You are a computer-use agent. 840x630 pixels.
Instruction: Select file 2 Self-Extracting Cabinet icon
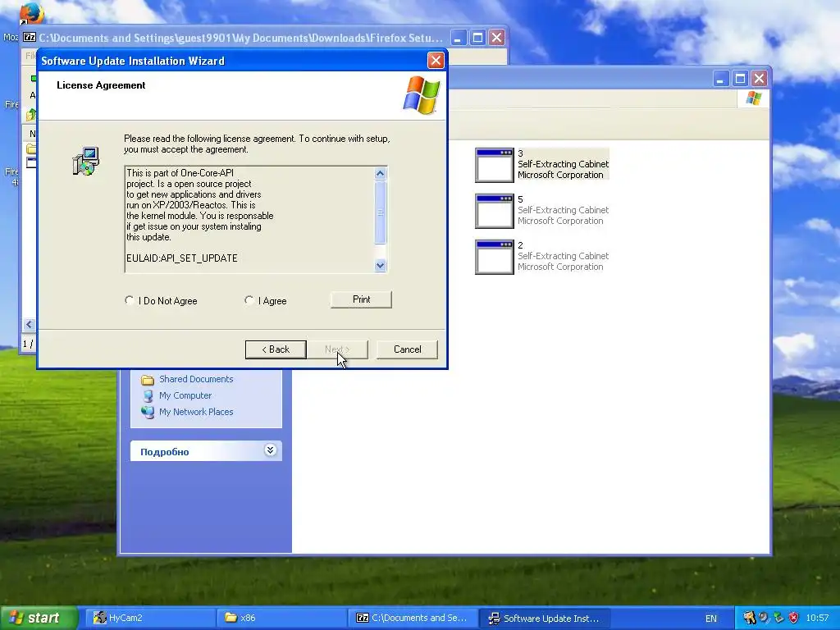pos(495,257)
